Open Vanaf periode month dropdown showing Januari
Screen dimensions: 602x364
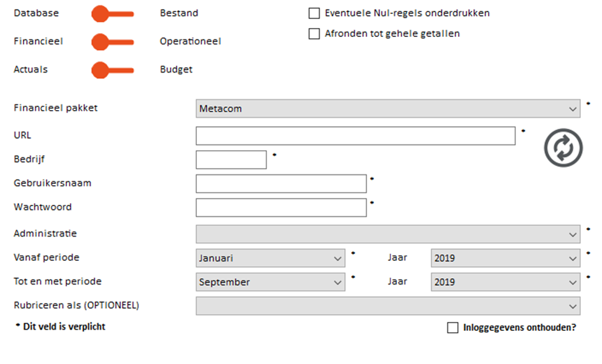point(270,258)
